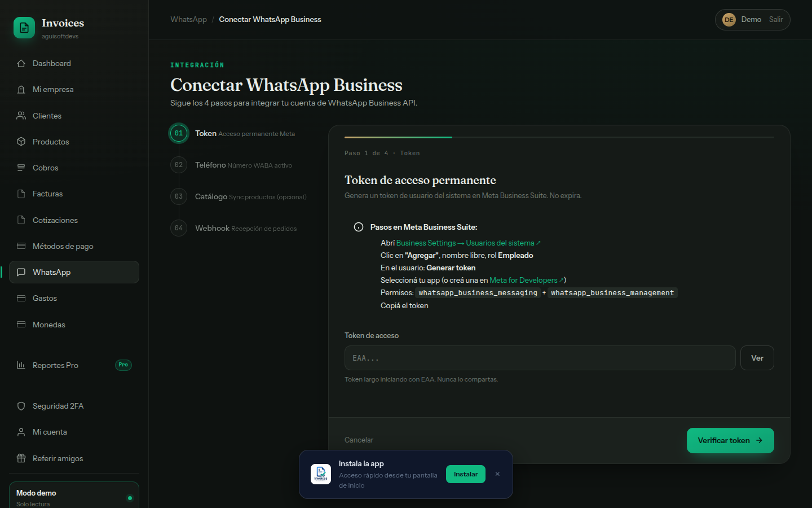This screenshot has height=508, width=812.
Task: Click the Dashboard home icon
Action: (x=21, y=63)
